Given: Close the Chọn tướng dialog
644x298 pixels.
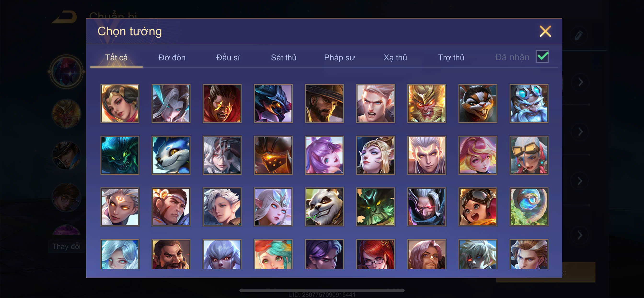Looking at the screenshot, I should coord(545,31).
